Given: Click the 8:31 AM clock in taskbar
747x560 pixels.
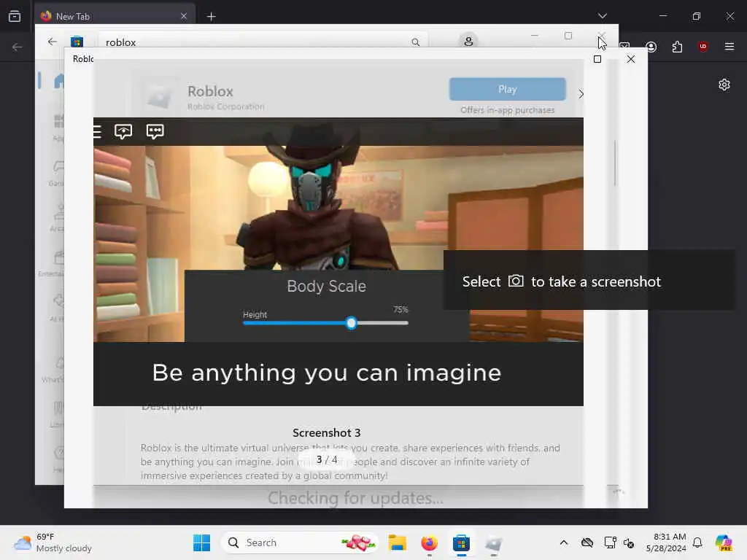Looking at the screenshot, I should coord(666,542).
